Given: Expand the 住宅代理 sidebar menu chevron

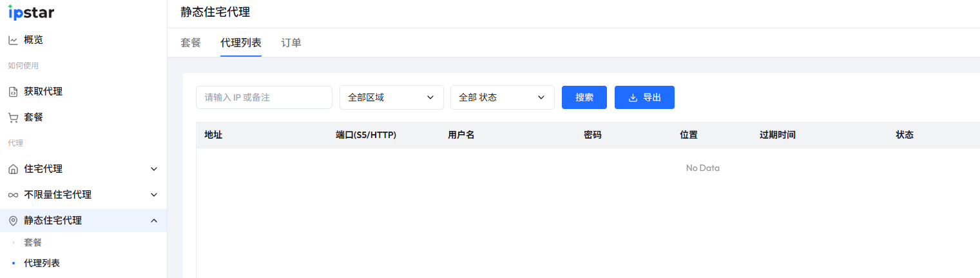Looking at the screenshot, I should [x=154, y=169].
